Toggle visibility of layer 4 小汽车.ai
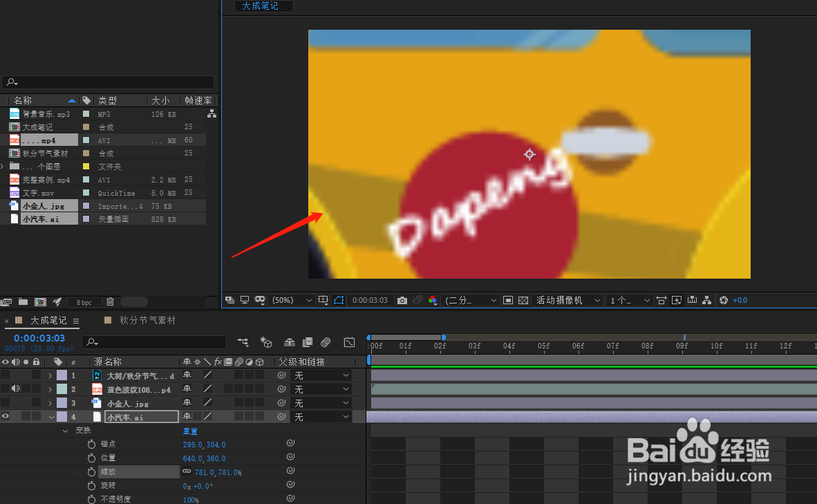 pyautogui.click(x=6, y=416)
